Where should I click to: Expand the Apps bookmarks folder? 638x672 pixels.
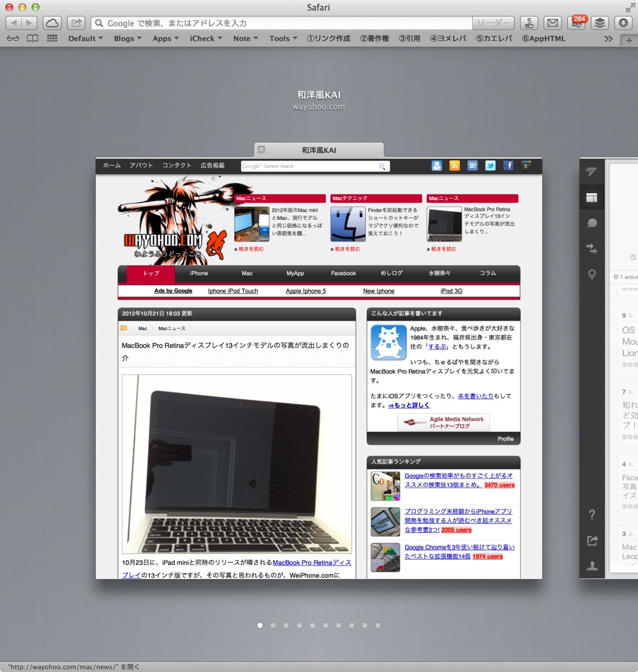[165, 38]
